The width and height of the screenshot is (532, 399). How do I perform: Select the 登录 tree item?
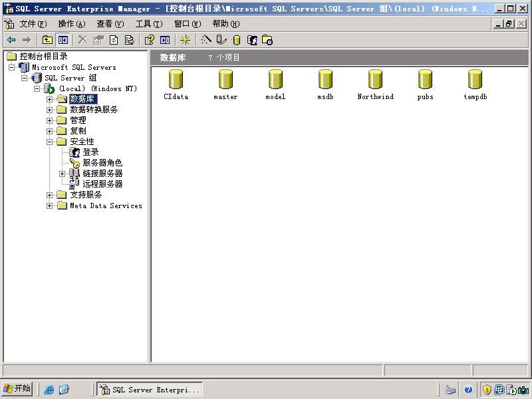coord(90,152)
